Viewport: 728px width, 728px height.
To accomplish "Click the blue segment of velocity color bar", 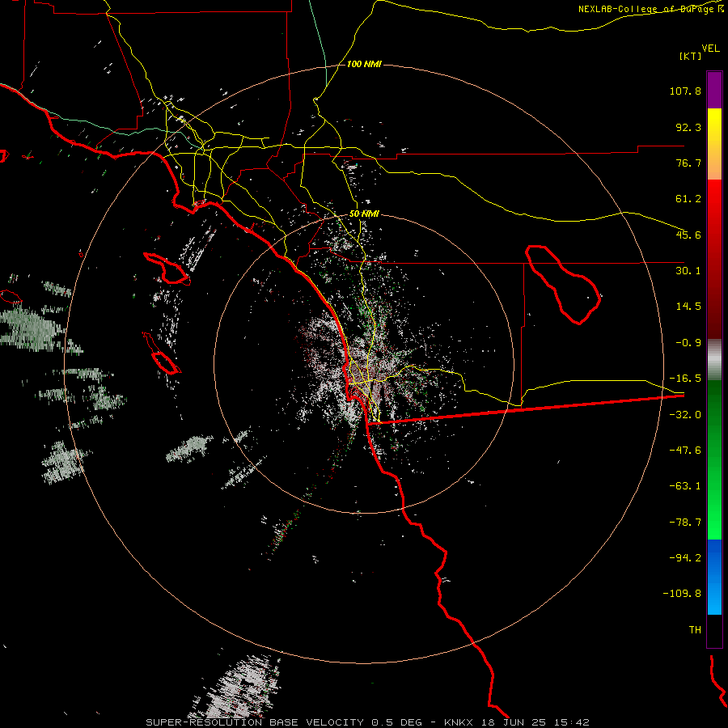I will tap(714, 577).
